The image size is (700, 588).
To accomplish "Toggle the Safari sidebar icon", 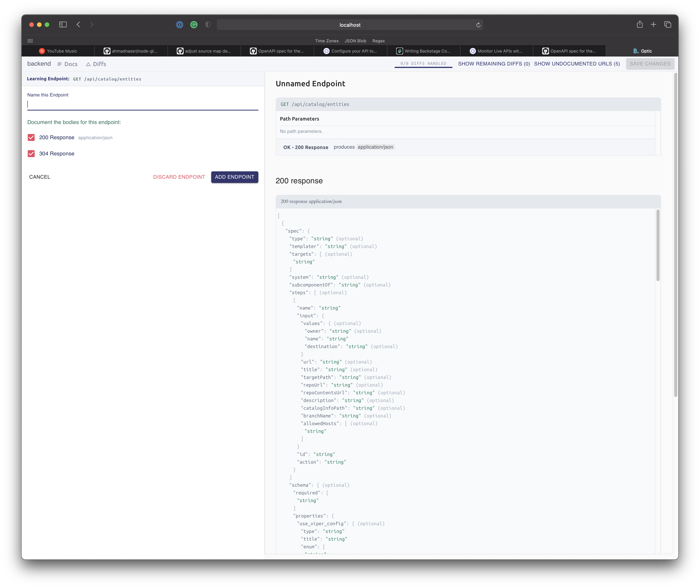I will point(63,25).
